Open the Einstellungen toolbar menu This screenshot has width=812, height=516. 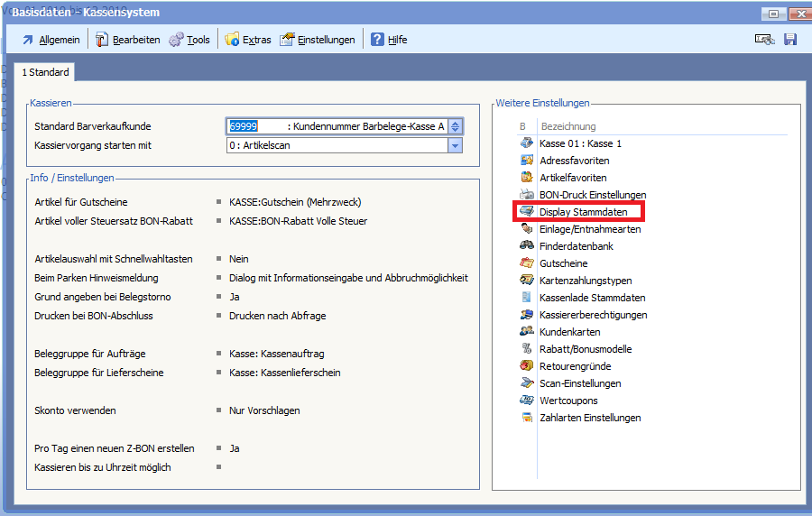pyautogui.click(x=317, y=40)
